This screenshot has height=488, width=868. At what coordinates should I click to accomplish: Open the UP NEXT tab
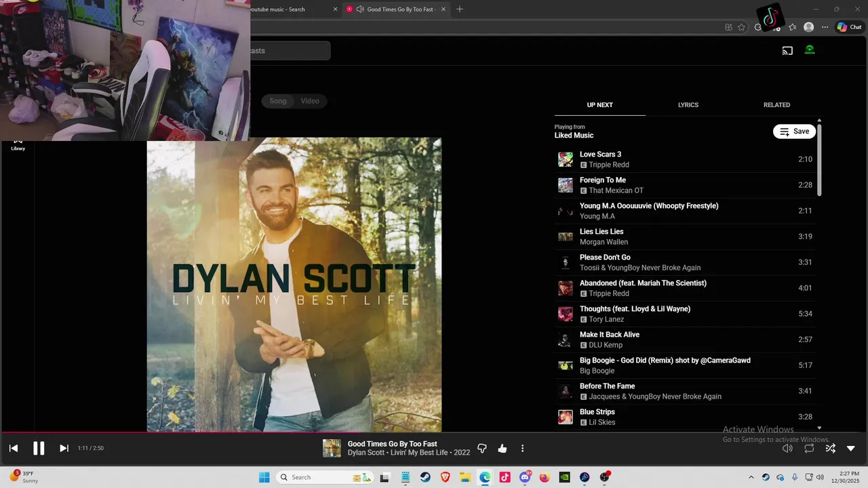[x=600, y=105]
